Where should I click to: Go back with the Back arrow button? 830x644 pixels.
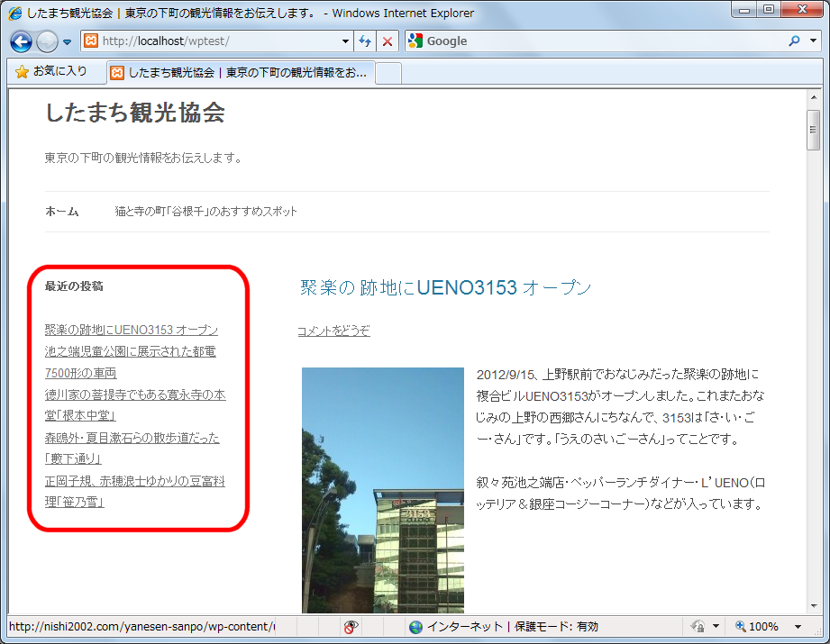pos(21,41)
